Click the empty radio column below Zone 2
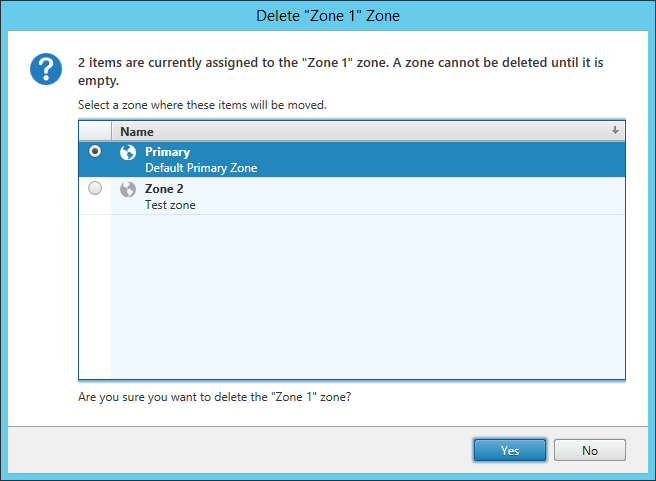Screen dimensions: 656x481 tap(95, 297)
